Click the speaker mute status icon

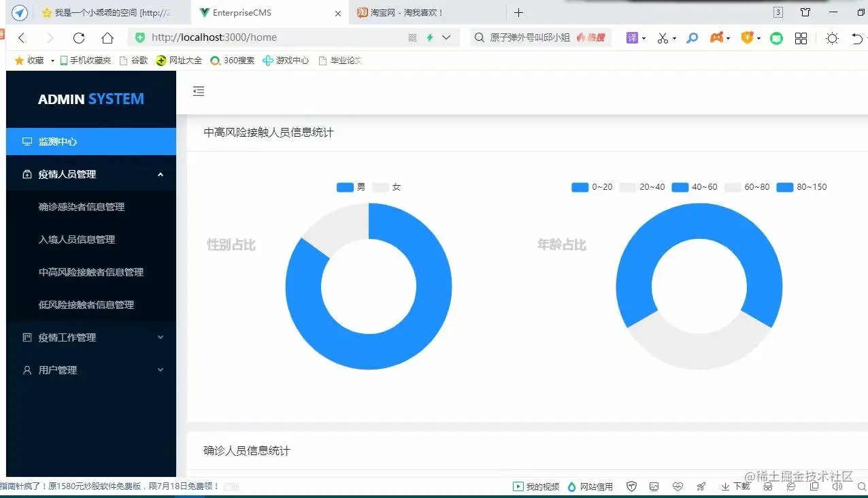coord(837,486)
